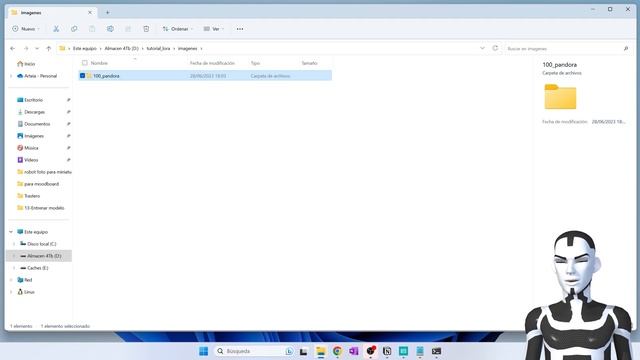Open recent locations dropdown chevron
640x360 pixels.
coord(37,49)
